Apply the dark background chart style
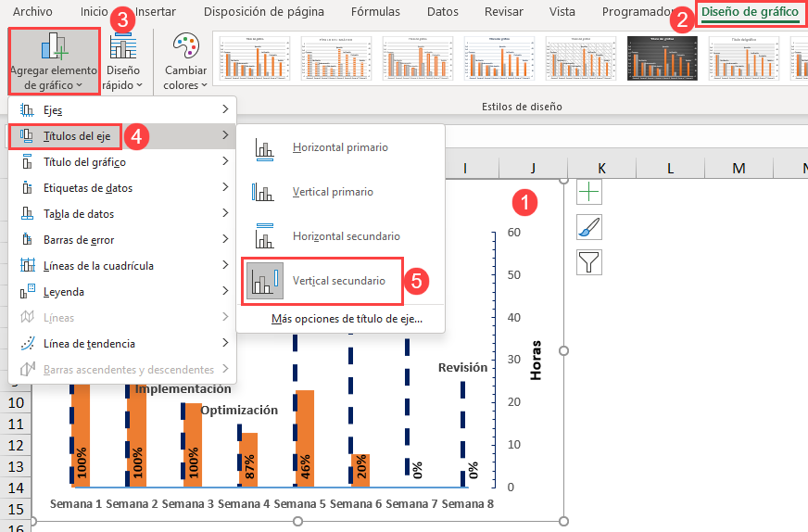Image resolution: width=808 pixels, height=532 pixels. [663, 58]
